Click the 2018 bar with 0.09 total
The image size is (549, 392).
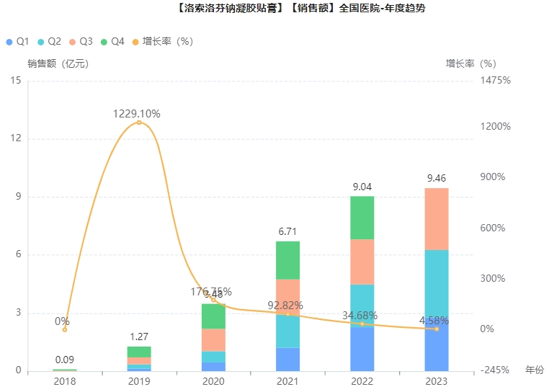coord(64,370)
